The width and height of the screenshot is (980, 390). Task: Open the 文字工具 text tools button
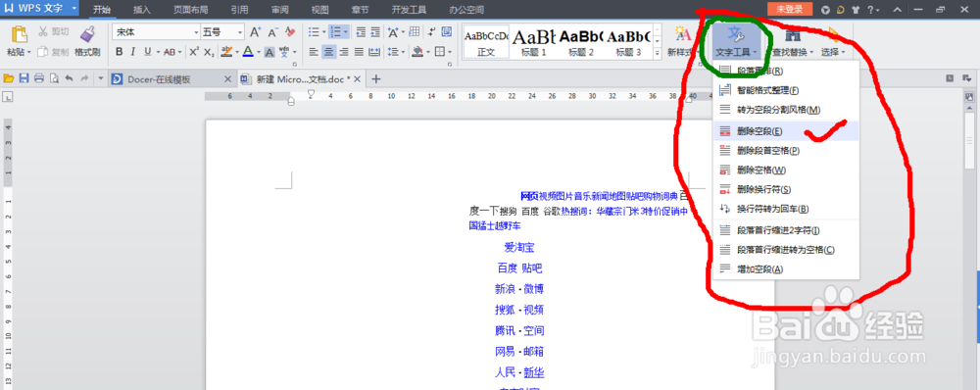737,42
